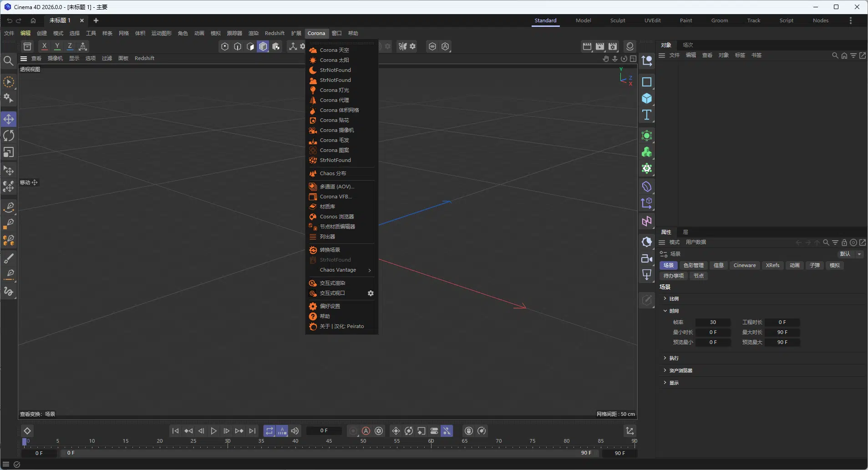
Task: Select the XRefs attribute tab
Action: click(x=772, y=265)
